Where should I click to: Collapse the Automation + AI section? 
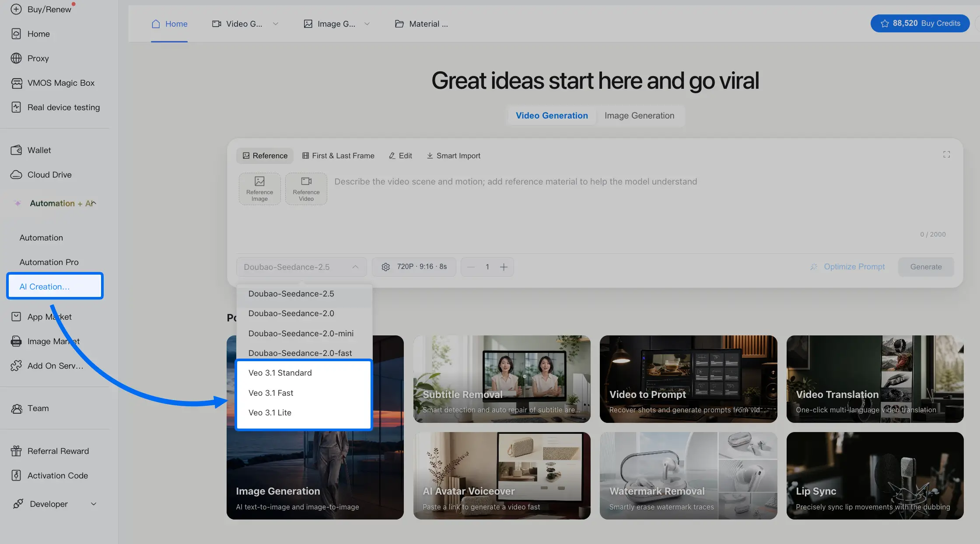(94, 203)
